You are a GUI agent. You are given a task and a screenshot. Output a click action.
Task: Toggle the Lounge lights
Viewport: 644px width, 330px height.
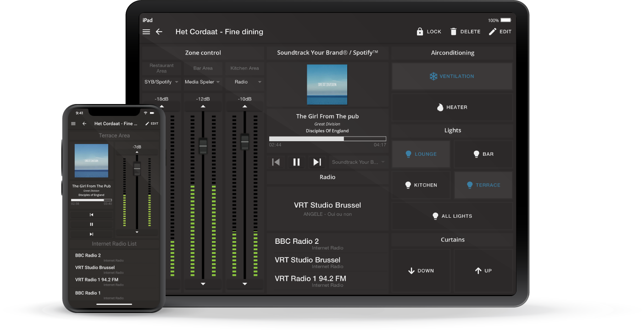coord(421,154)
